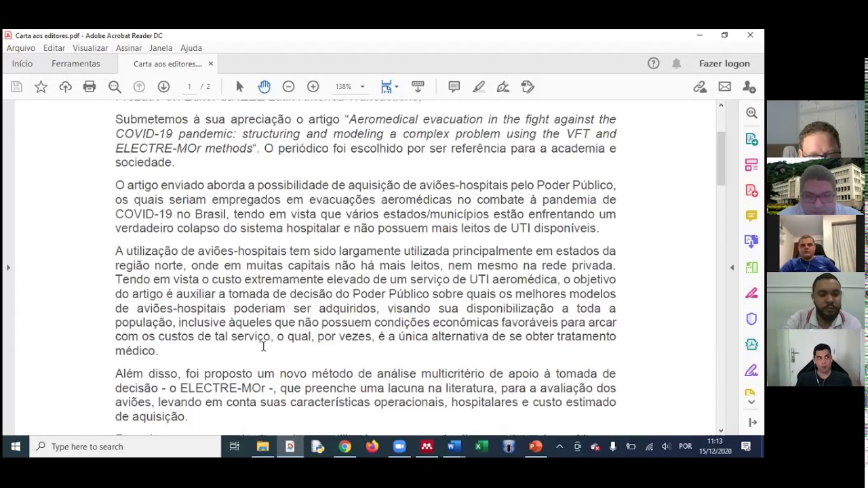The image size is (868, 488).
Task: Show more tools with the right pane chevron
Action: (751, 402)
